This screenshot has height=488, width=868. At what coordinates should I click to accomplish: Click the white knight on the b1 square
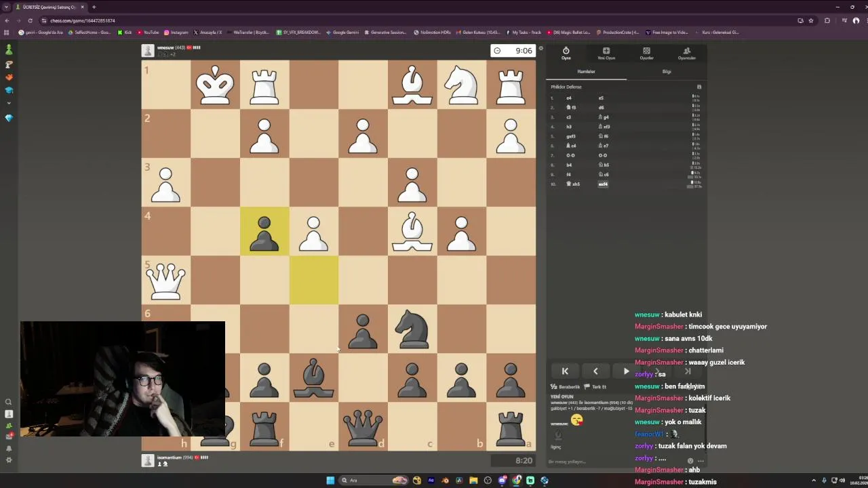click(461, 85)
